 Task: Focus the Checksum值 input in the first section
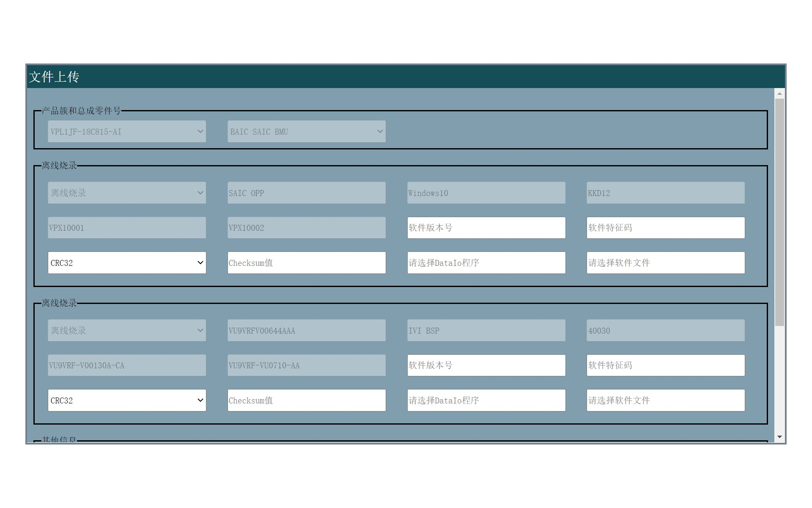(x=307, y=262)
